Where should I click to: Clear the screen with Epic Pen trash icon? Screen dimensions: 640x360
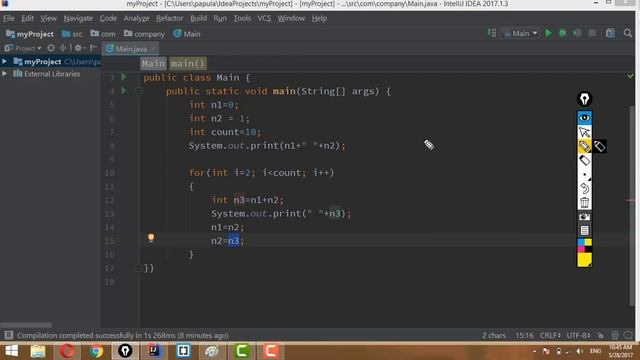[584, 202]
